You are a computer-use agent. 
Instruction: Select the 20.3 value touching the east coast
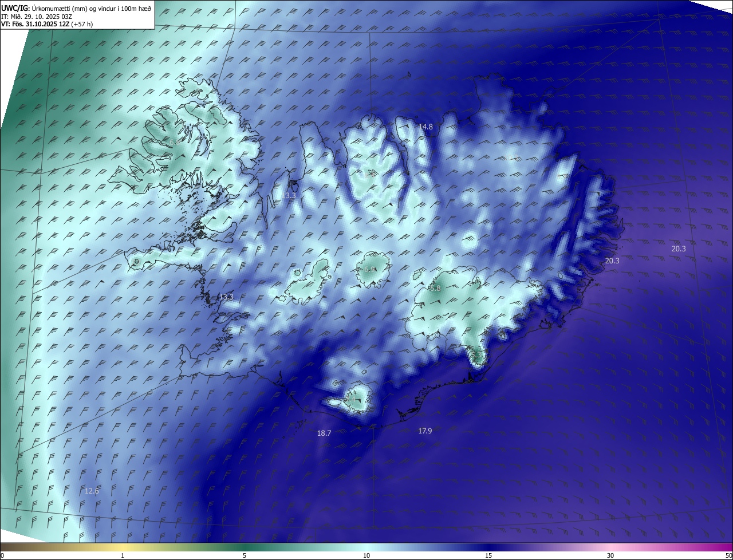tap(612, 261)
